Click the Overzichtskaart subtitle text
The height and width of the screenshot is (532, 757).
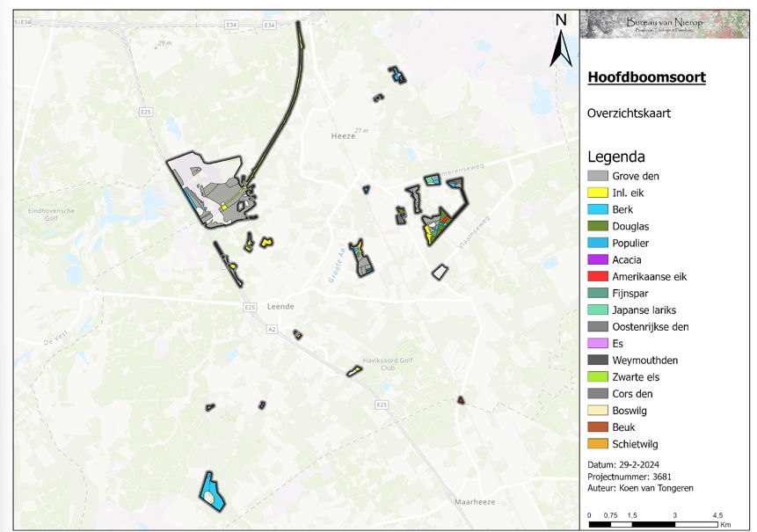(x=628, y=113)
